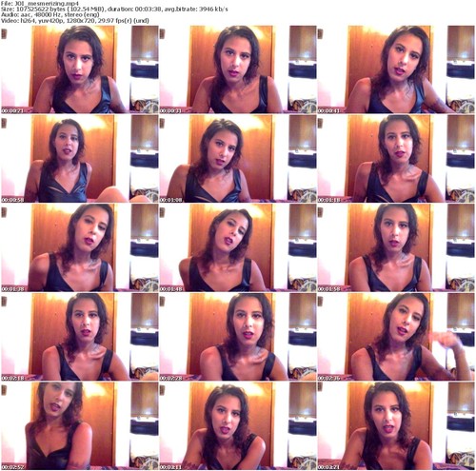Select the blurry close-up leaning frame

pos(80,426)
